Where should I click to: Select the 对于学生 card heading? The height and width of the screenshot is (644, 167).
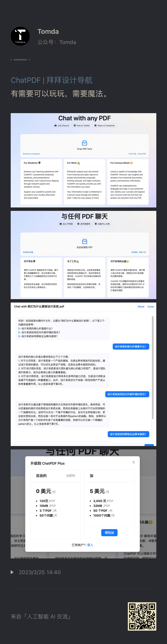30,261
